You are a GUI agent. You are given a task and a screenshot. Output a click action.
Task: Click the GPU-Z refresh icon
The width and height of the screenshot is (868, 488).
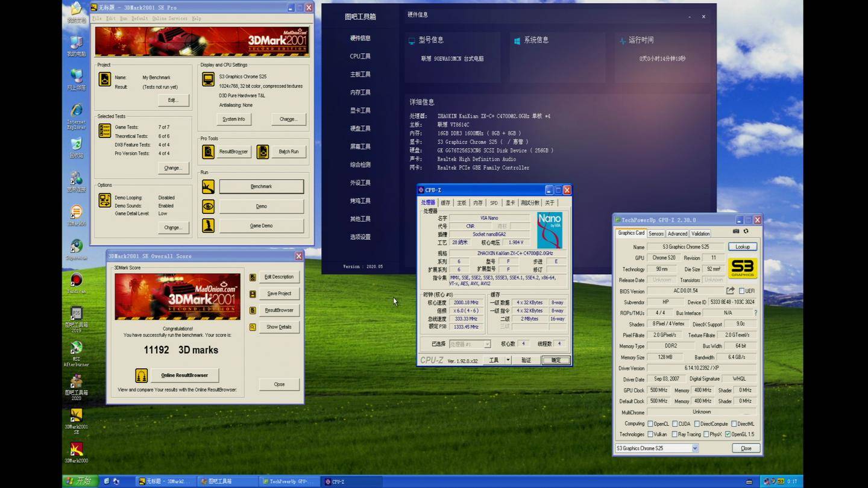click(746, 231)
